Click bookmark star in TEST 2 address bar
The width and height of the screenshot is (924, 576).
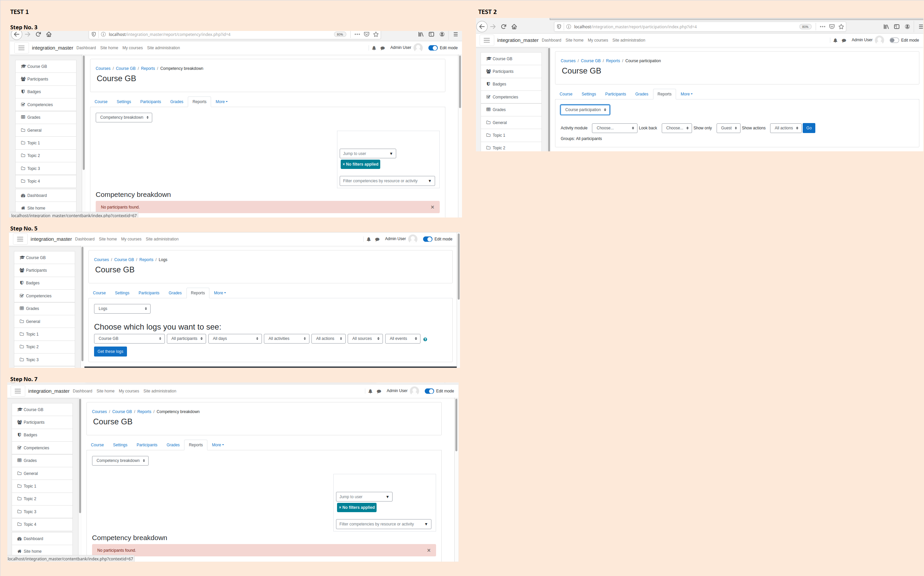(x=841, y=27)
